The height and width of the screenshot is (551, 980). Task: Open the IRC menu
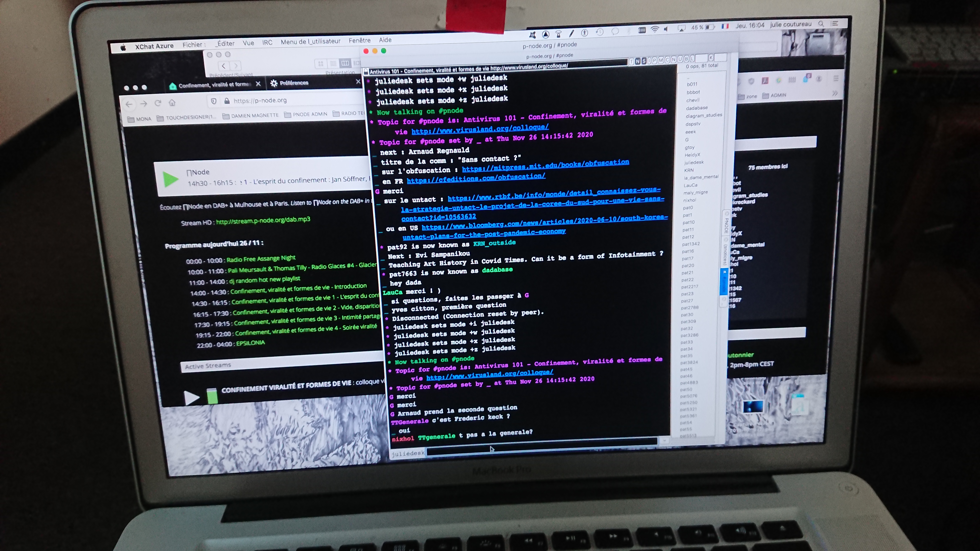click(x=267, y=43)
